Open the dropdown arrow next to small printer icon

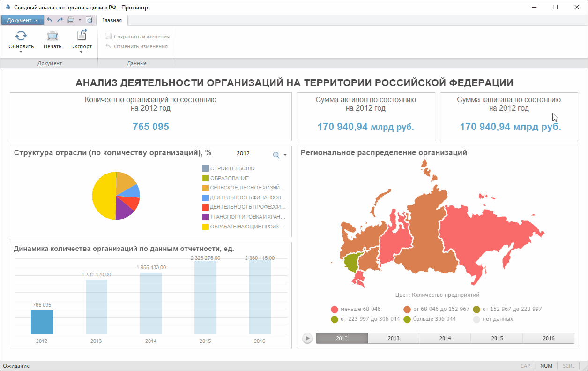coord(80,20)
